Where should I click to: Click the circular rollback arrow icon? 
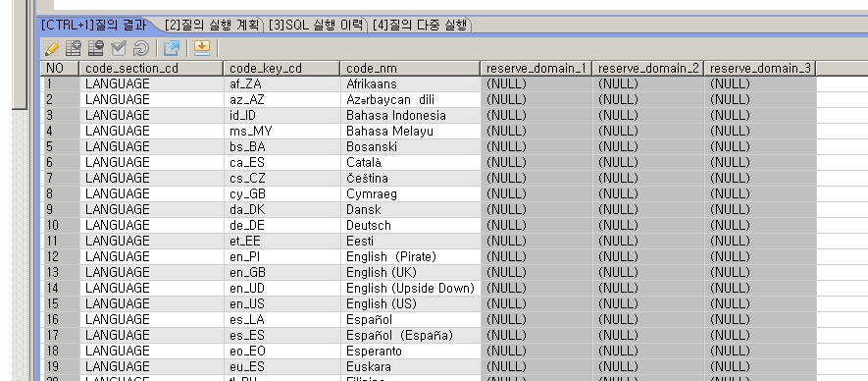click(x=140, y=49)
